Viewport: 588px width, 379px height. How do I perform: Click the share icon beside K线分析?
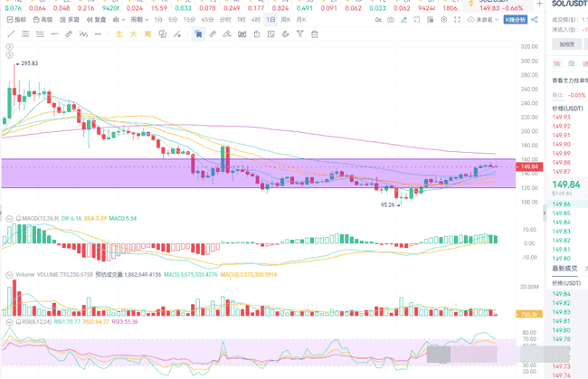(x=535, y=19)
